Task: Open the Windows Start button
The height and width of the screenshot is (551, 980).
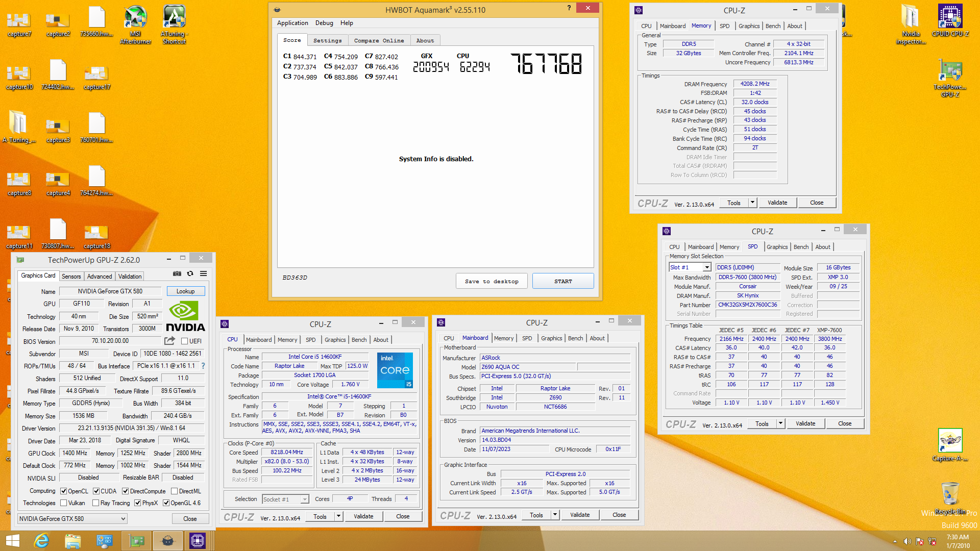Action: (x=12, y=541)
